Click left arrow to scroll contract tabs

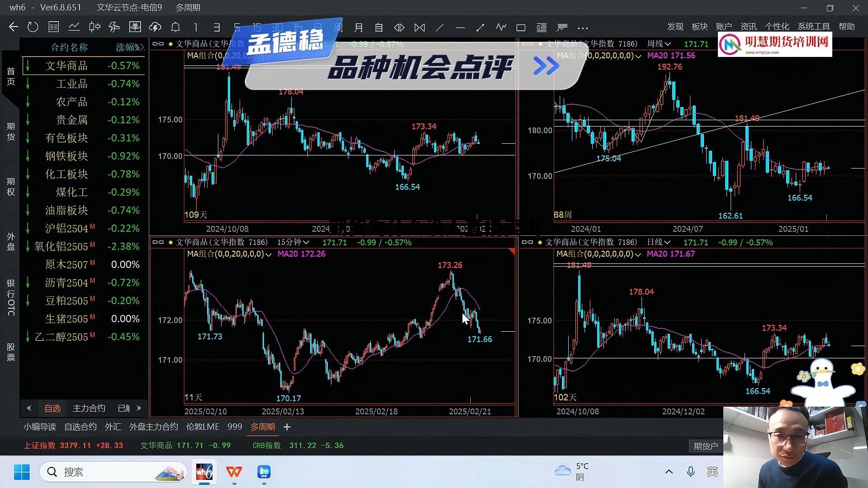point(29,408)
